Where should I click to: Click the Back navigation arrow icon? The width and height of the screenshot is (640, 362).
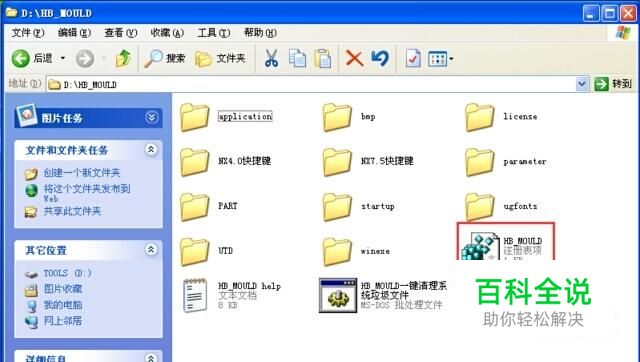click(x=20, y=59)
